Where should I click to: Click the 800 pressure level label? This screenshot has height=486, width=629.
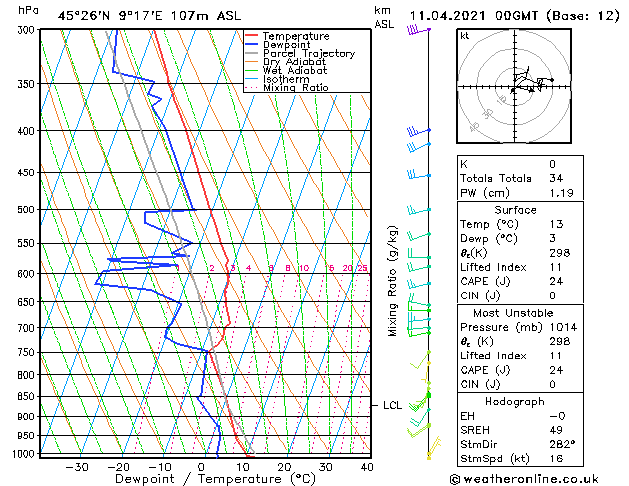click(28, 375)
